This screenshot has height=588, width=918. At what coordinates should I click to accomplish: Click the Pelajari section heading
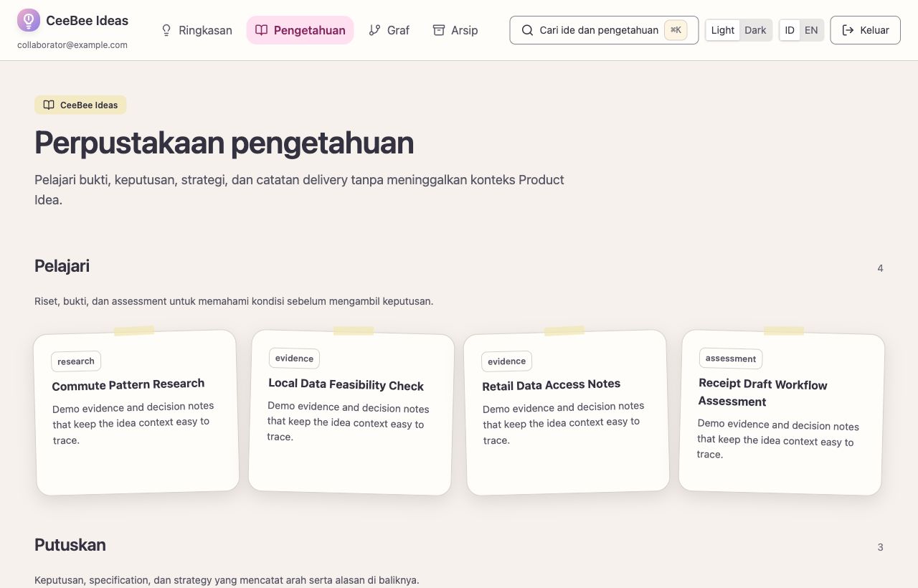click(x=62, y=266)
